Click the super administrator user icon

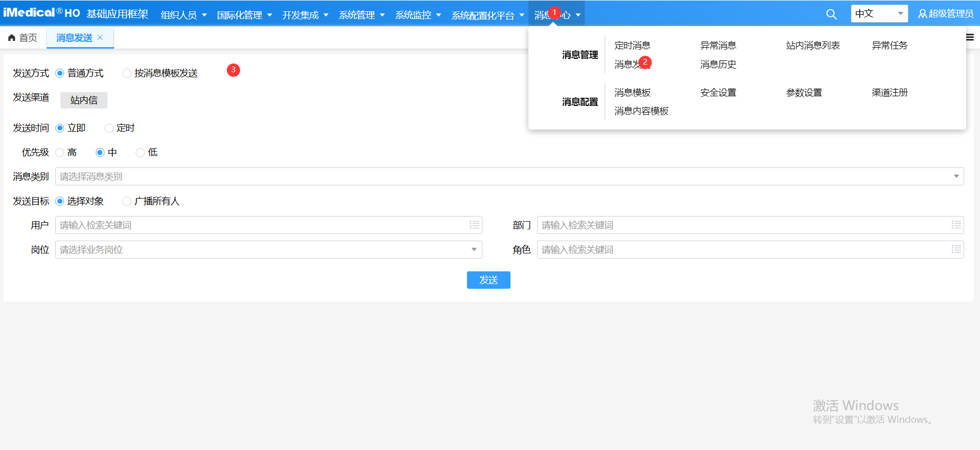[922, 14]
